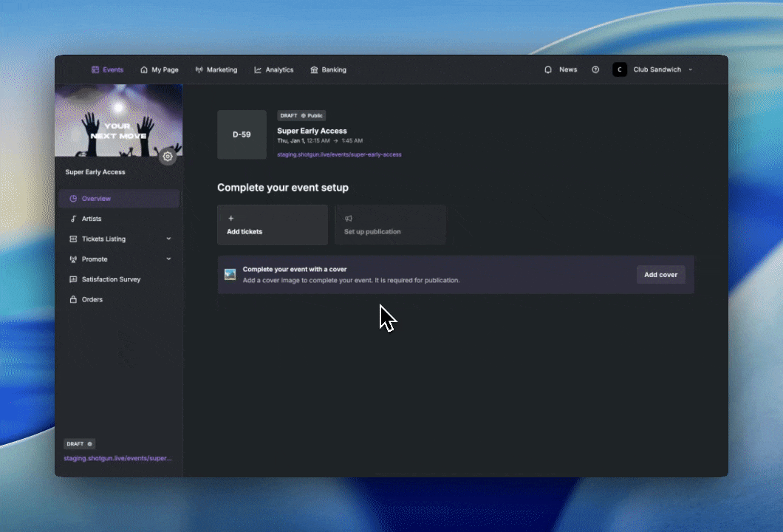Click the My Page home icon
Screen dimensions: 783x532
pos(144,70)
